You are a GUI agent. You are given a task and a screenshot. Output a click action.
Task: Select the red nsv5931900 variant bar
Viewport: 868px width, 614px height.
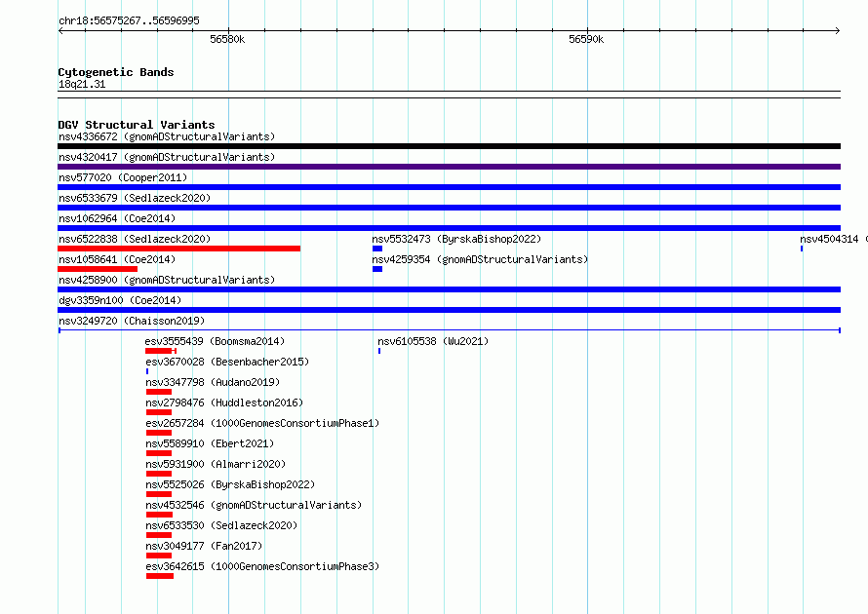(159, 474)
